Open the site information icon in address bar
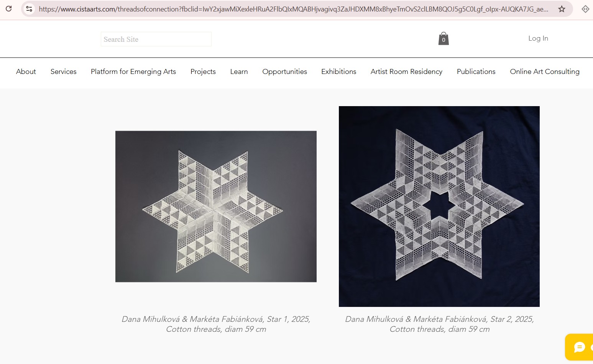This screenshot has height=364, width=593. point(29,9)
